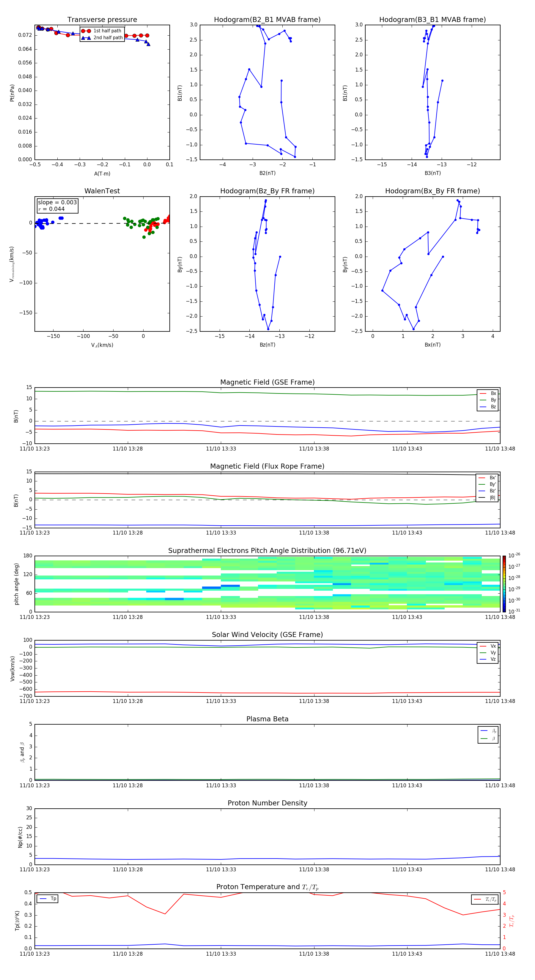Viewport: 535px width, 980px height.
Task: Click the 'V_A(km/s)' x-axis label
Action: [x=102, y=345]
